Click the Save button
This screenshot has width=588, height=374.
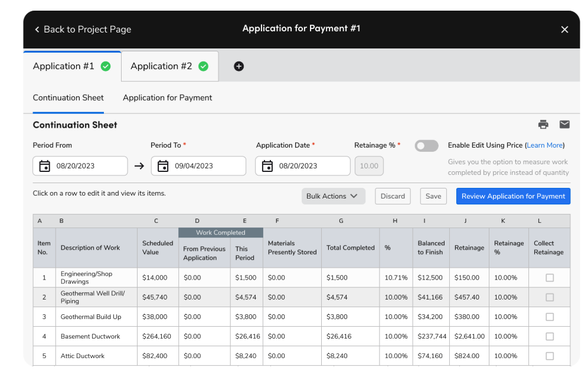pyautogui.click(x=433, y=196)
